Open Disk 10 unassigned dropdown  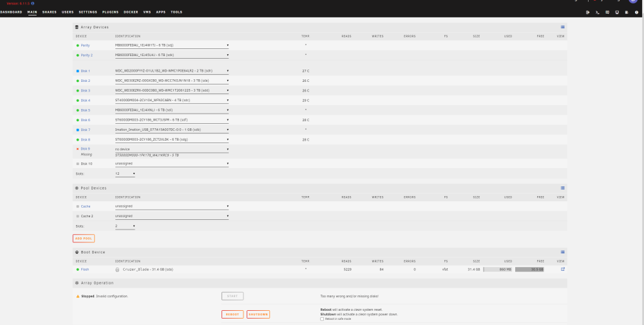(x=172, y=164)
